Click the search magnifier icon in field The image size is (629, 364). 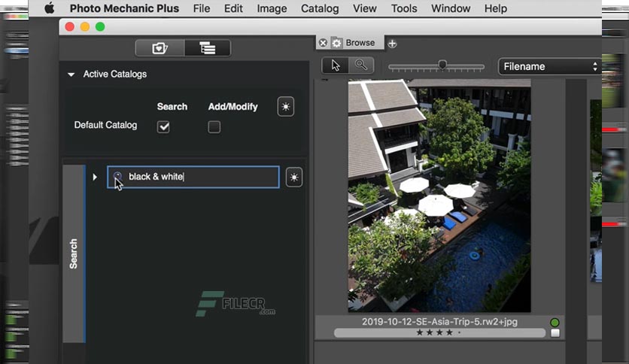click(117, 177)
